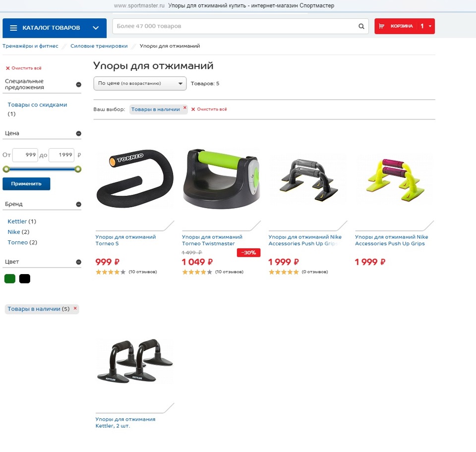Click the search magnifier icon
Screen dimensions: 476x452
361,26
